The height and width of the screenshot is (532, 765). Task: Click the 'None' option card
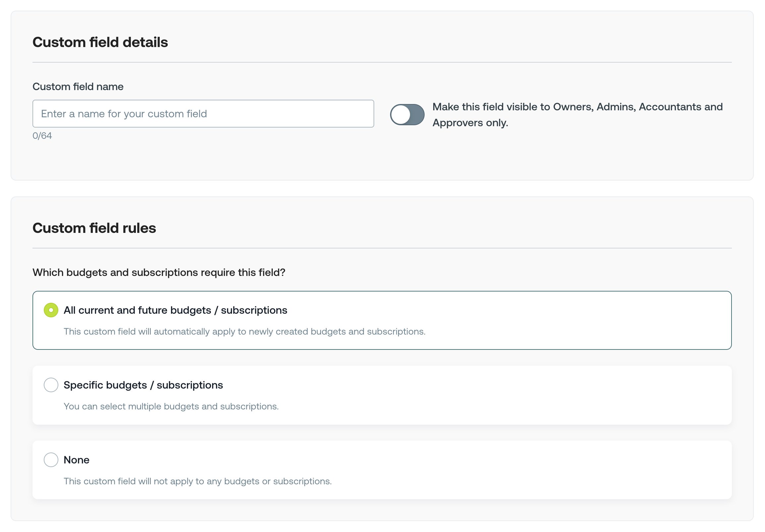pos(382,470)
